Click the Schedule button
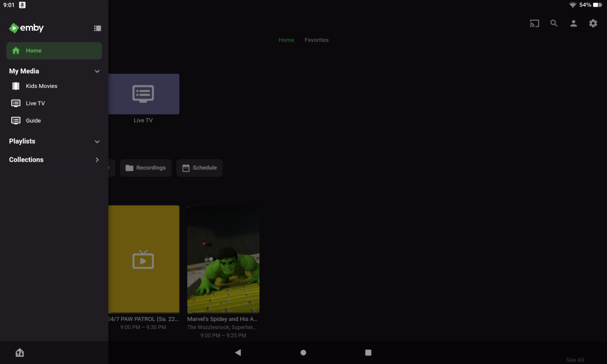Screen dimensions: 607x364 (199, 168)
